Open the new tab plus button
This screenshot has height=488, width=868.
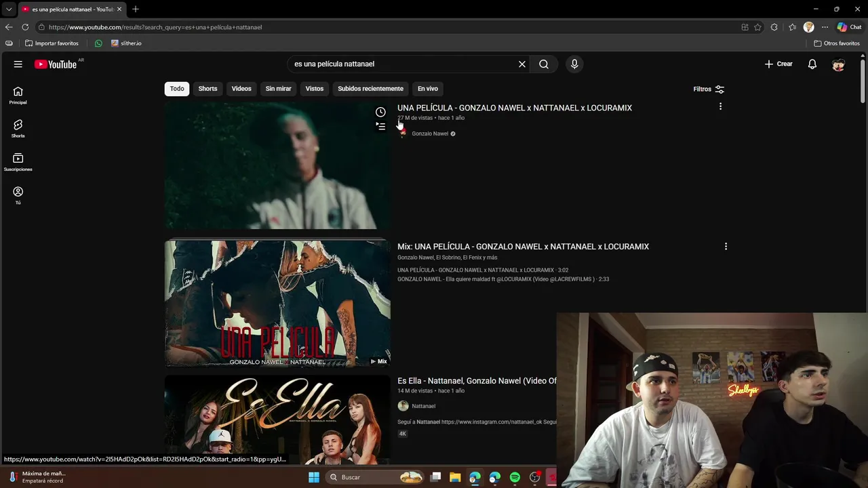click(x=136, y=9)
